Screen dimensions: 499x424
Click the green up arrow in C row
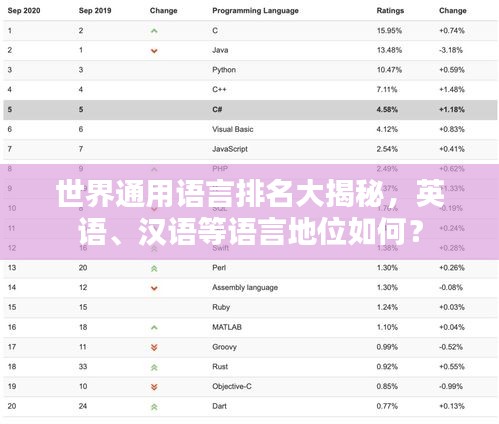(x=154, y=31)
